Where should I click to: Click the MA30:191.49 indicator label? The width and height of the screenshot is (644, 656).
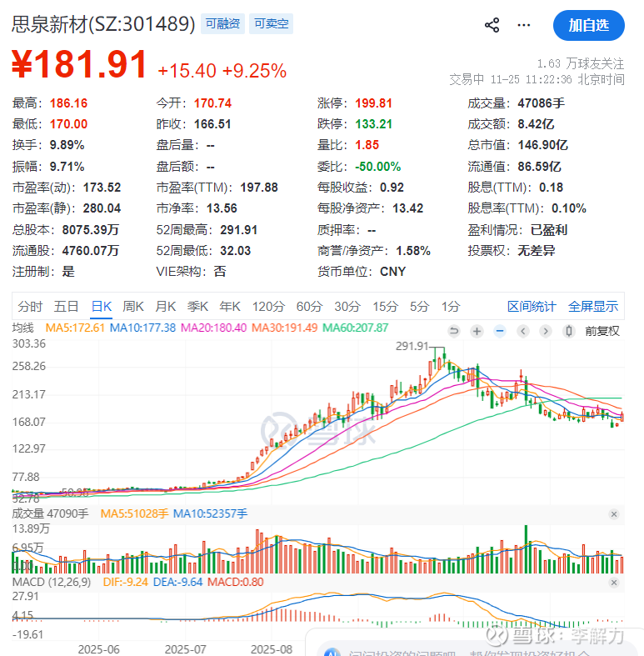284,328
